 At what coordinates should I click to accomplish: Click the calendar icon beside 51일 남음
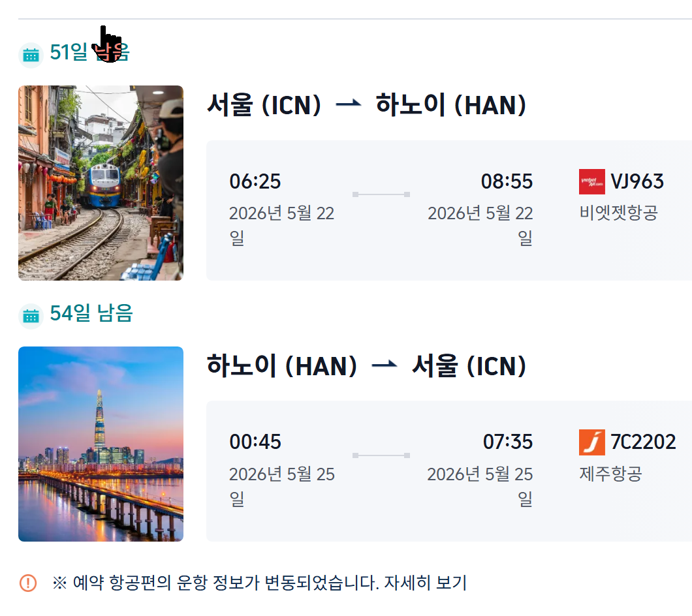coord(31,55)
